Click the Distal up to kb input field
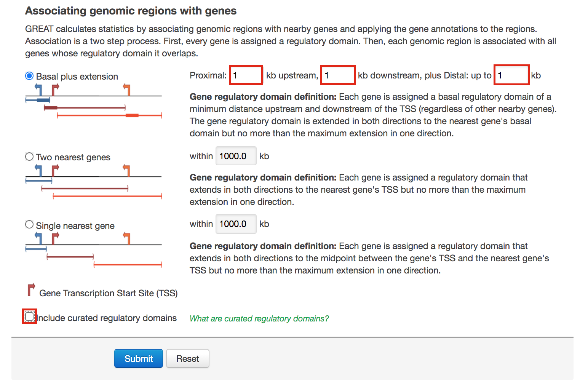 pos(511,75)
